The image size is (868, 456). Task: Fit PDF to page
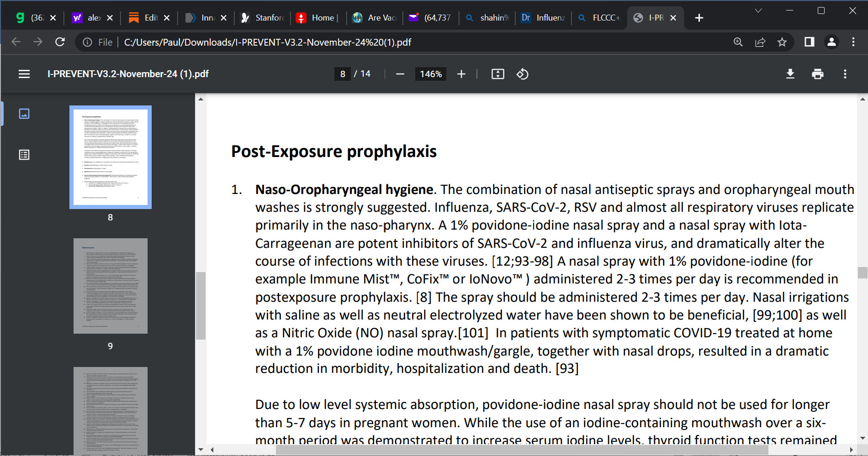tap(498, 74)
